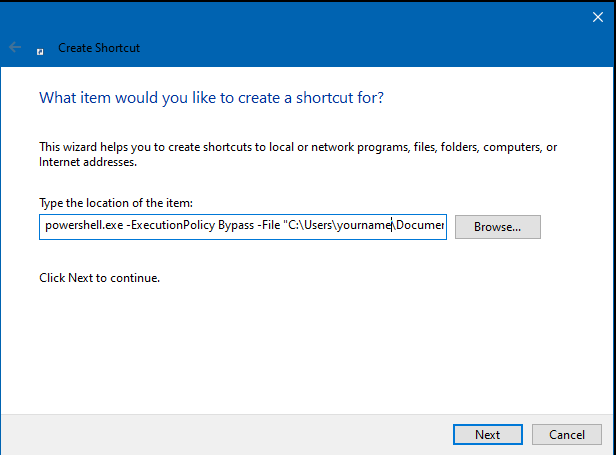
Task: Click the 'Type the location of the item' label
Action: coord(116,203)
